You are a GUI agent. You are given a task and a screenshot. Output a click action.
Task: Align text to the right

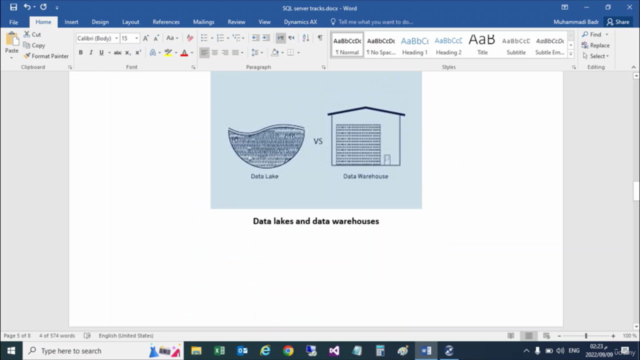[225, 52]
